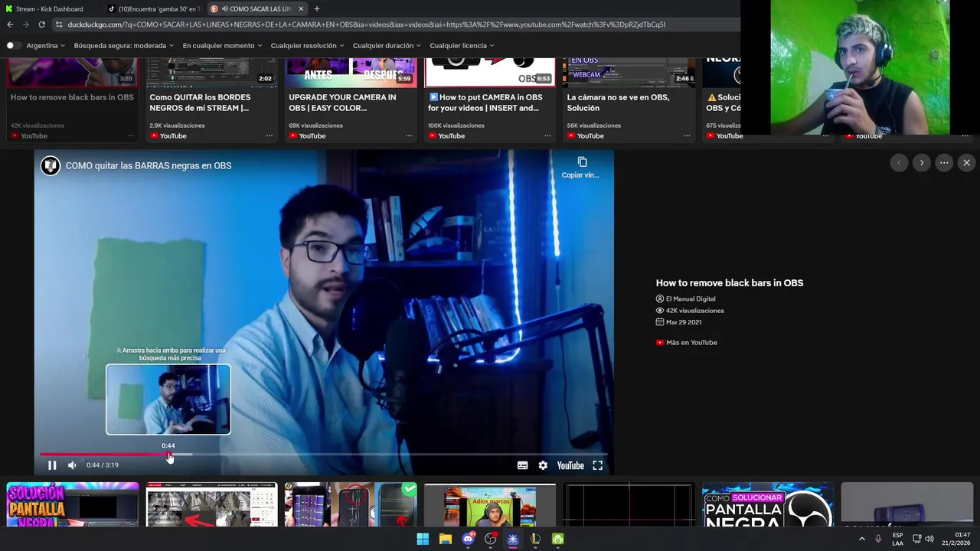Open volume control in system tray
This screenshot has width=980, height=551.
(x=929, y=539)
